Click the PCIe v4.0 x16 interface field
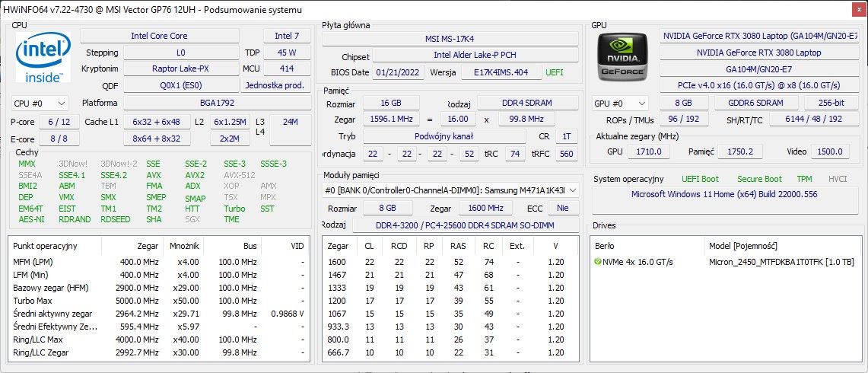The image size is (868, 373). point(759,86)
